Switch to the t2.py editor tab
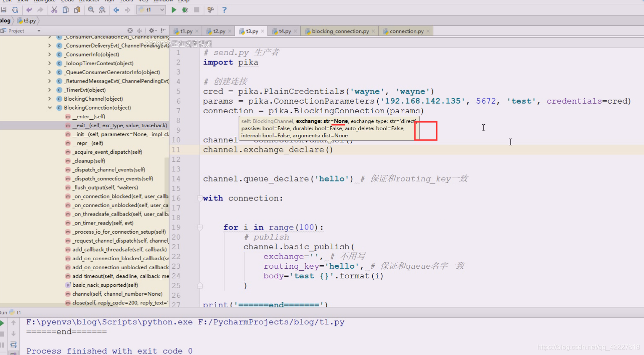The image size is (644, 355). pos(219,31)
